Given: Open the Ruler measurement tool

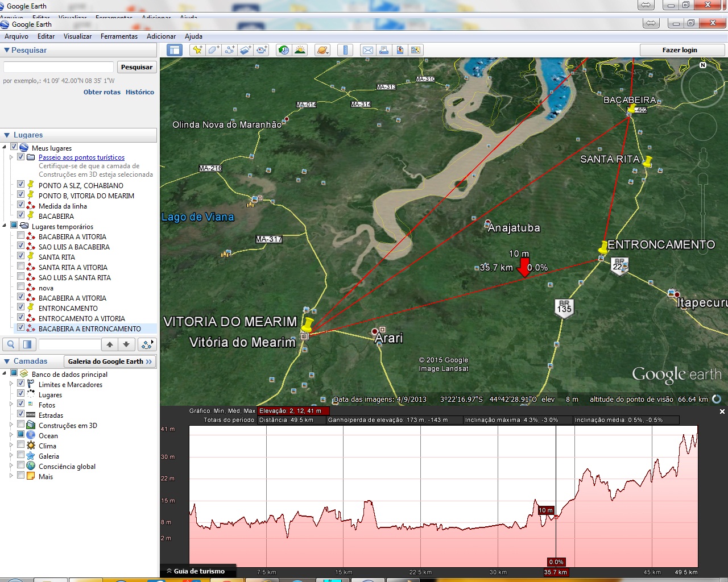Looking at the screenshot, I should click(345, 50).
